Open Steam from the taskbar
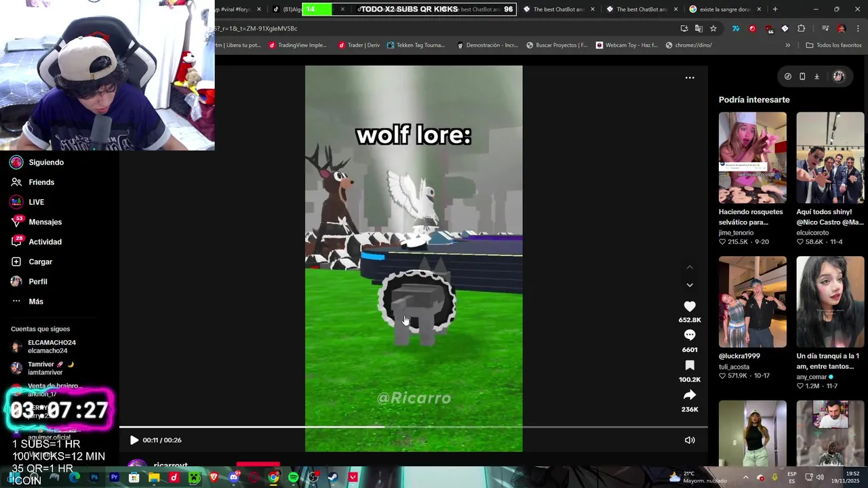Image resolution: width=868 pixels, height=488 pixels. coord(332,478)
